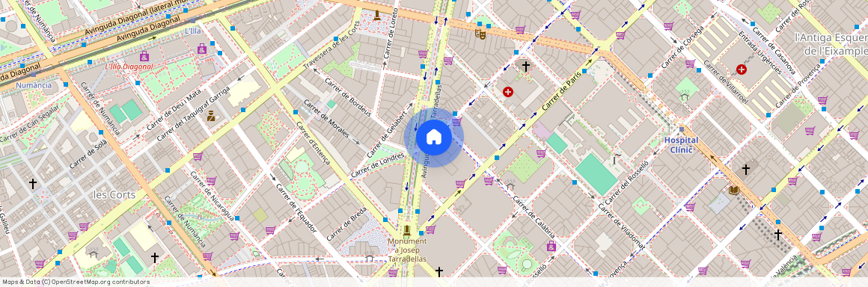868x287 pixels.
Task: Select church cross beside les Corts label
Action: click(x=33, y=183)
